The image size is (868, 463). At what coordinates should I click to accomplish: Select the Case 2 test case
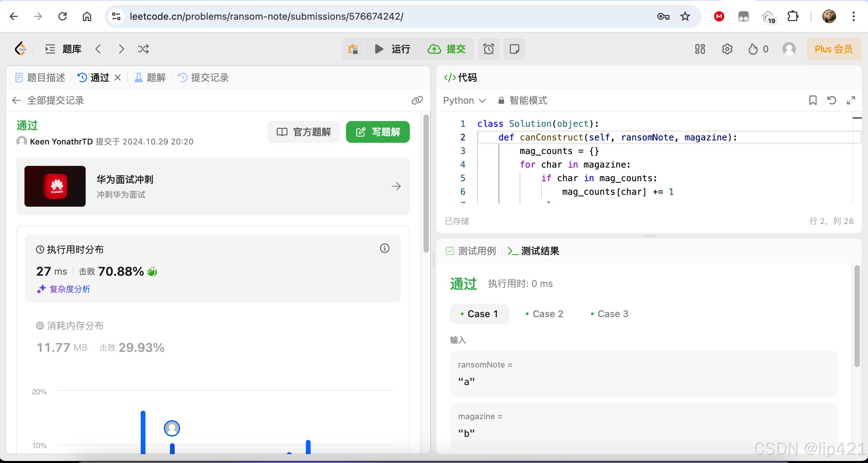tap(544, 314)
